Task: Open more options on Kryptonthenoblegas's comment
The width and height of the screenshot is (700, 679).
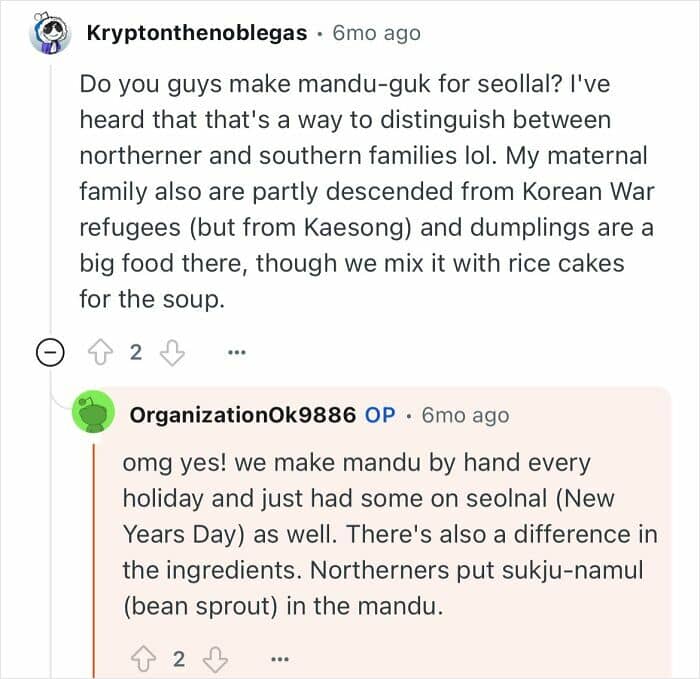Action: tap(237, 353)
